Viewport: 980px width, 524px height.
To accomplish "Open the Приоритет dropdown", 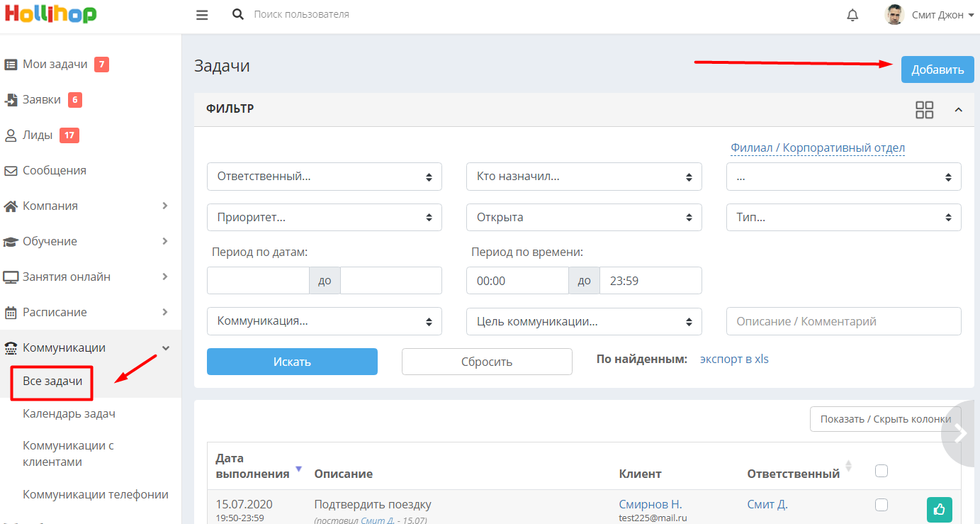I will click(x=325, y=217).
